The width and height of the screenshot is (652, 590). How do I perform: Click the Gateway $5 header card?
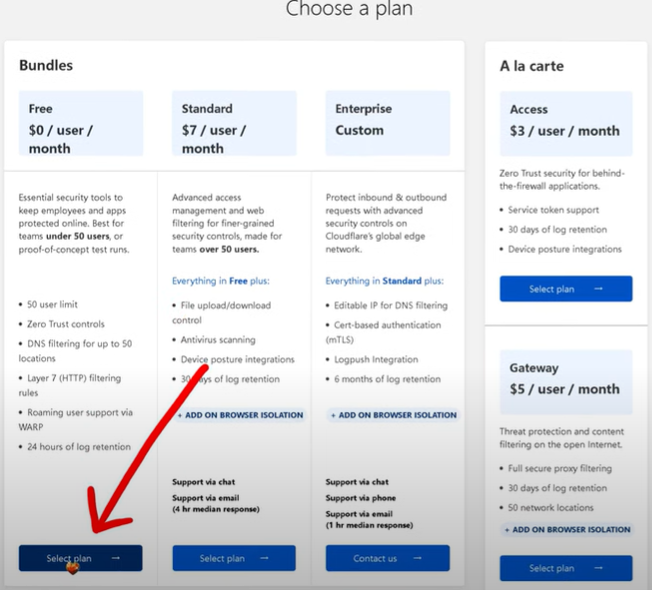[x=566, y=382]
